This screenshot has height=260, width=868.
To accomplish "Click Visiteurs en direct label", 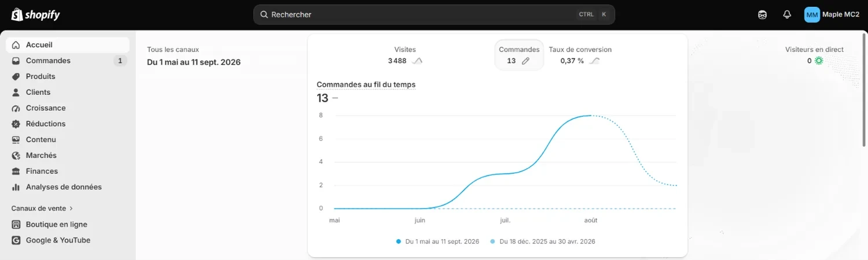I will pos(814,50).
